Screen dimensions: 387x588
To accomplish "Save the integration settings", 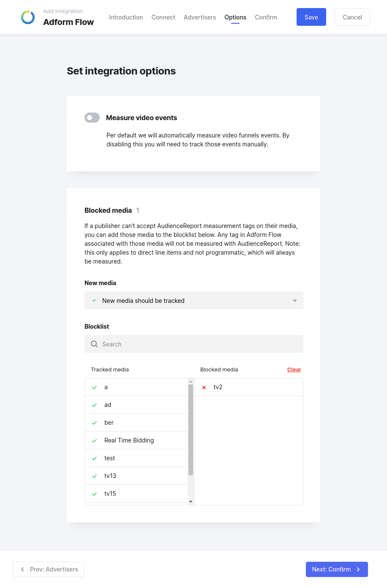I will pos(311,17).
